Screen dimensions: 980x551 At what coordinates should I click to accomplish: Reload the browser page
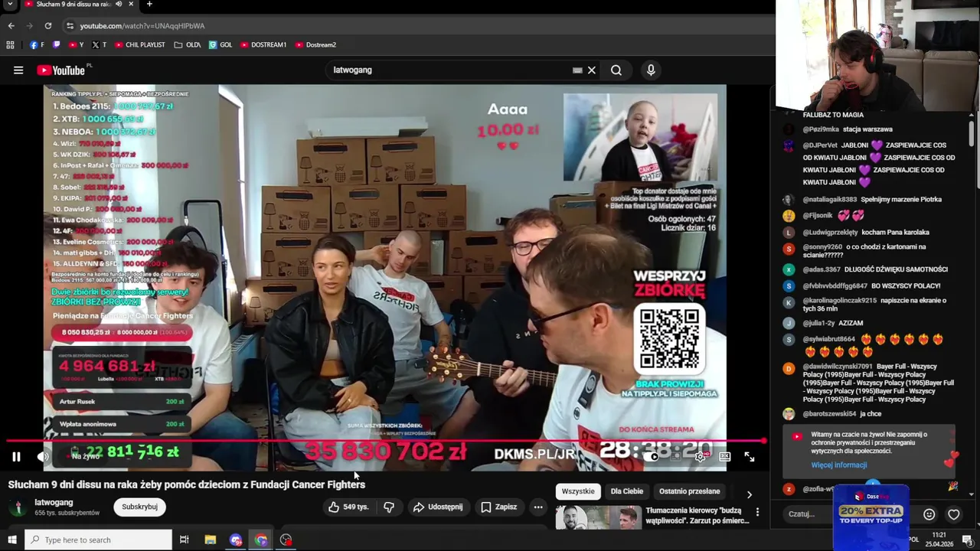click(x=47, y=25)
